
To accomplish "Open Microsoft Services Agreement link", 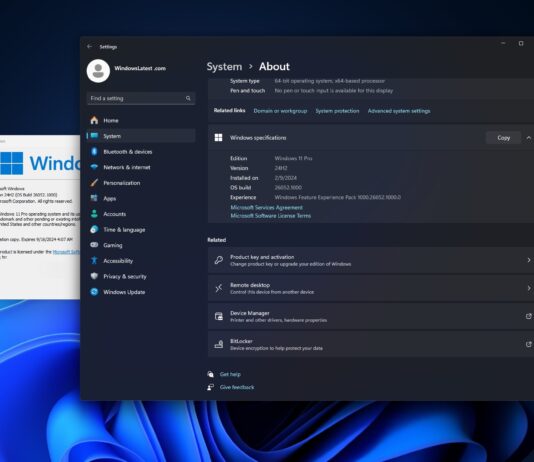I will 266,207.
